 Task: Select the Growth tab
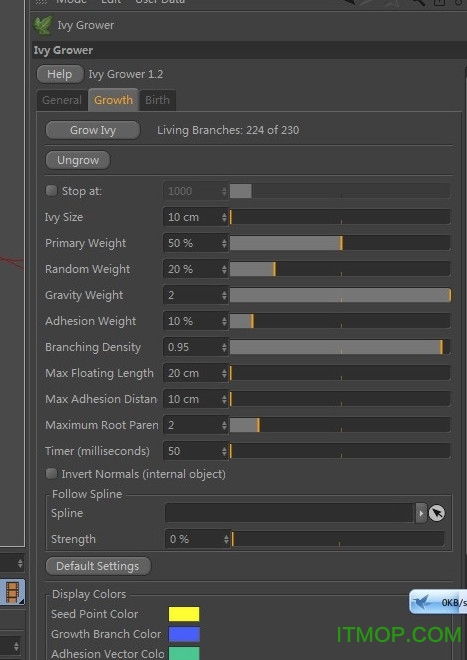pyautogui.click(x=113, y=100)
